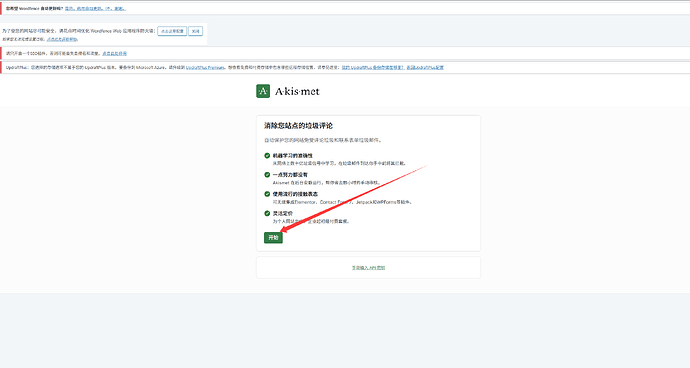Screen dimensions: 690x368
Task: Click the green Akismet logo icon
Action: [263, 91]
